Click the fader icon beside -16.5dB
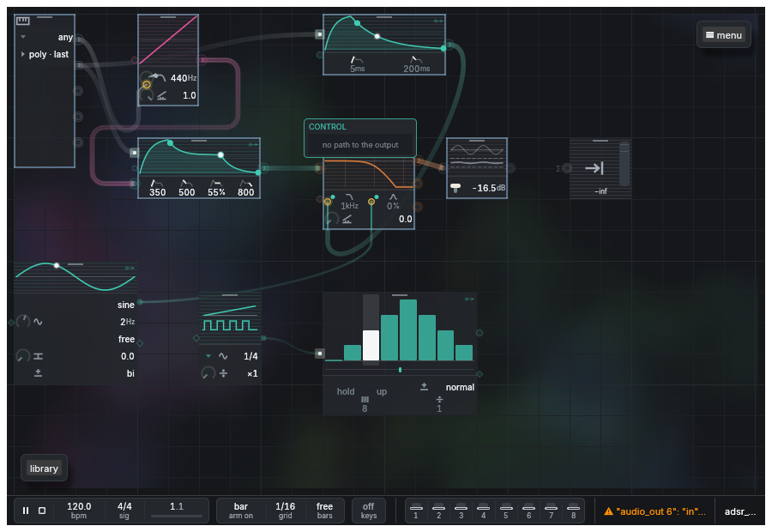 tap(455, 188)
